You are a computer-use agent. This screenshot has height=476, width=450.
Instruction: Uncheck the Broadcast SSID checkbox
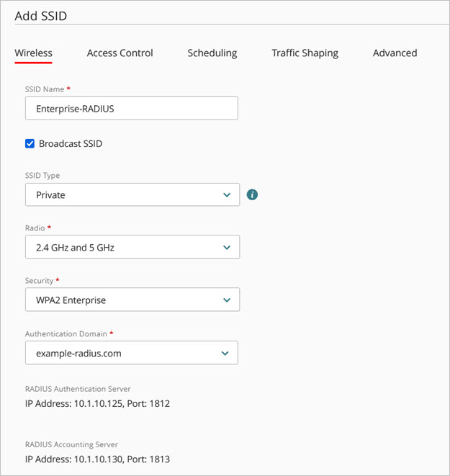[x=30, y=143]
